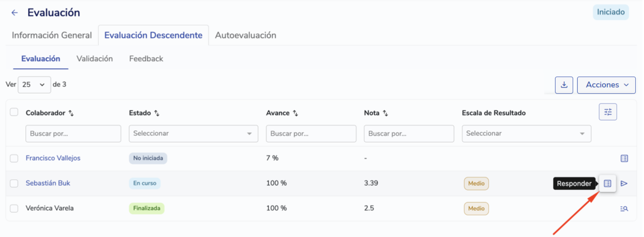Click the Avance search input field
Screen dimensions: 644x237
tap(311, 133)
